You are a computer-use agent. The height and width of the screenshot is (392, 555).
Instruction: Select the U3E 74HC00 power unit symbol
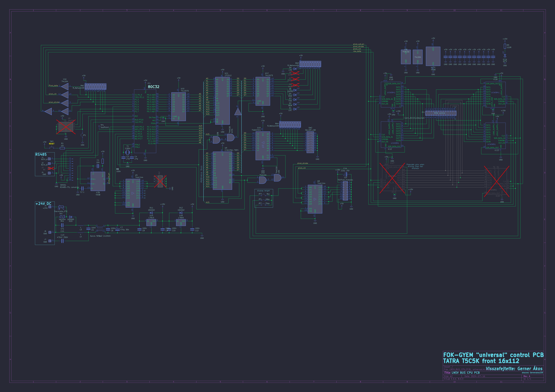pyautogui.click(x=406, y=57)
